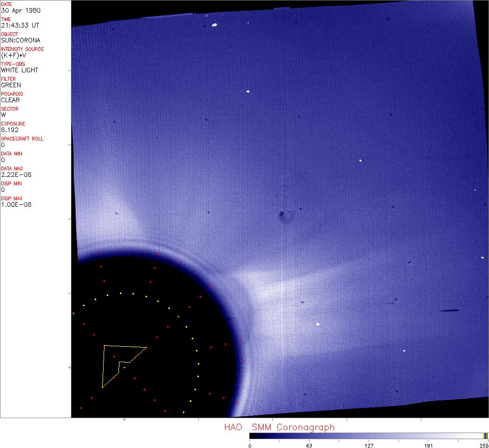Click the yellow-blue end of the color bar
Viewport: 489px width, 448px height.
pos(485,436)
